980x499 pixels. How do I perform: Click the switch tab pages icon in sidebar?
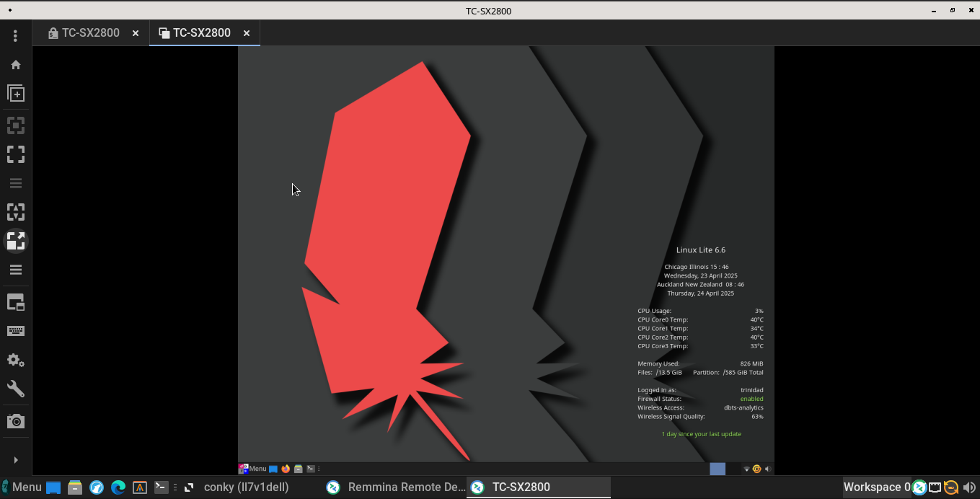coord(16,302)
